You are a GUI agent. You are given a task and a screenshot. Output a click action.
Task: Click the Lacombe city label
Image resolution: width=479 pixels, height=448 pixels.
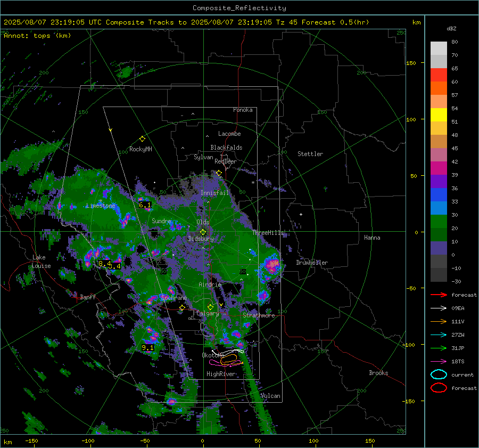tap(229, 134)
